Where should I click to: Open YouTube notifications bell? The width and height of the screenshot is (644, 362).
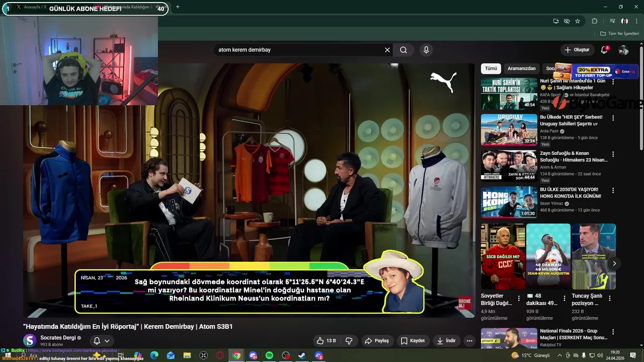pos(604,50)
